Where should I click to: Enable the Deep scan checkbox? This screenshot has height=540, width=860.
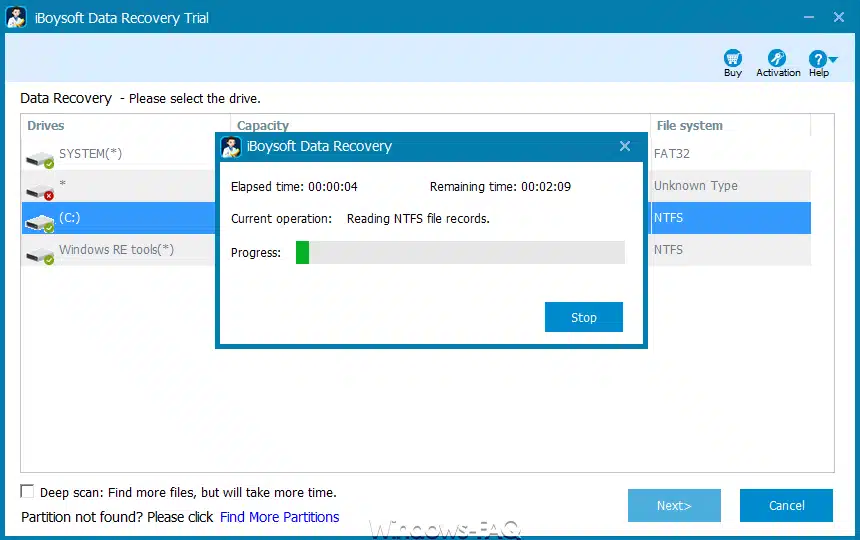click(27, 491)
